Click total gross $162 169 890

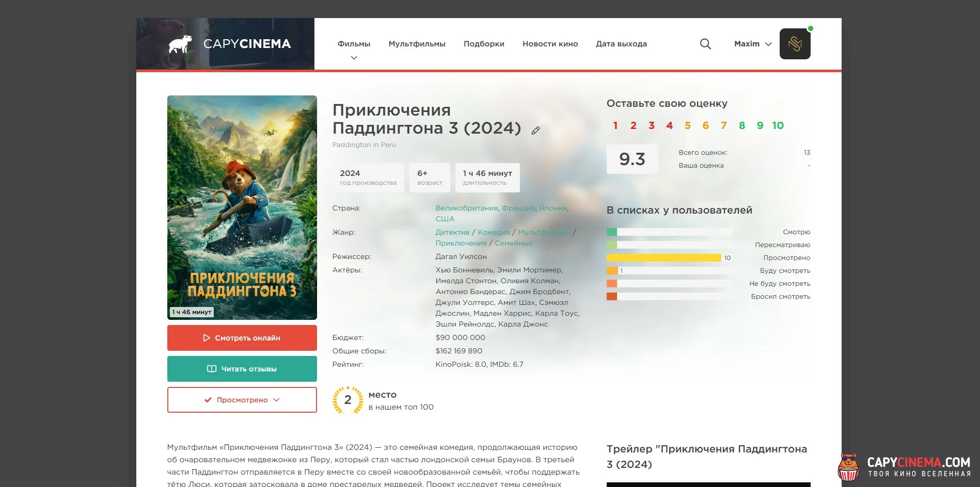(459, 351)
